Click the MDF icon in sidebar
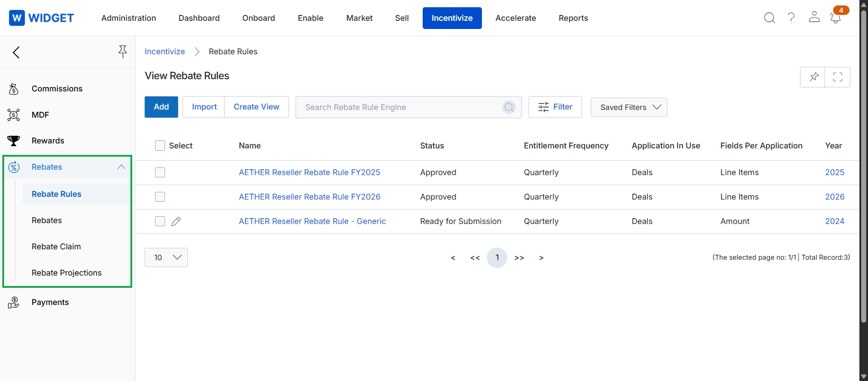The height and width of the screenshot is (381, 868). click(x=14, y=115)
